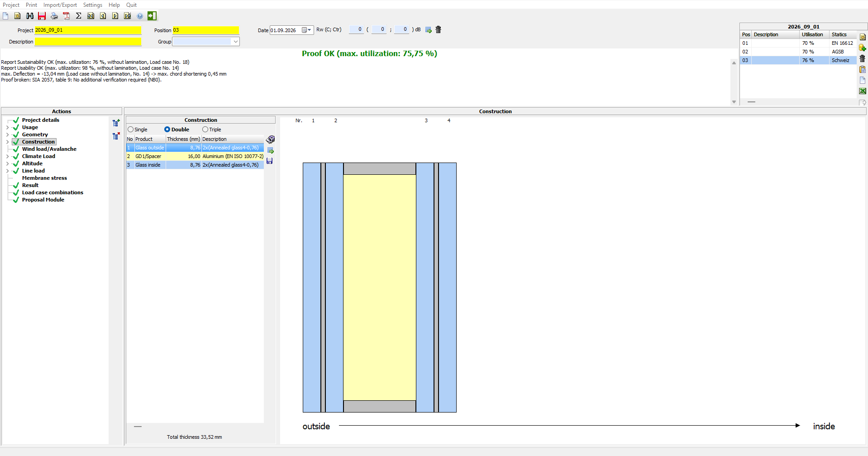This screenshot has height=456, width=868.
Task: Expand the Geometry tree node
Action: [7, 134]
